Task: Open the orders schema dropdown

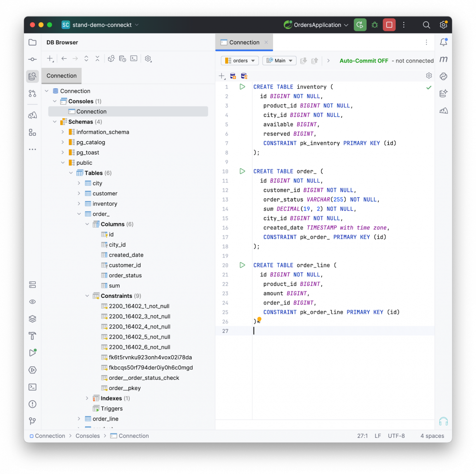Action: point(240,61)
